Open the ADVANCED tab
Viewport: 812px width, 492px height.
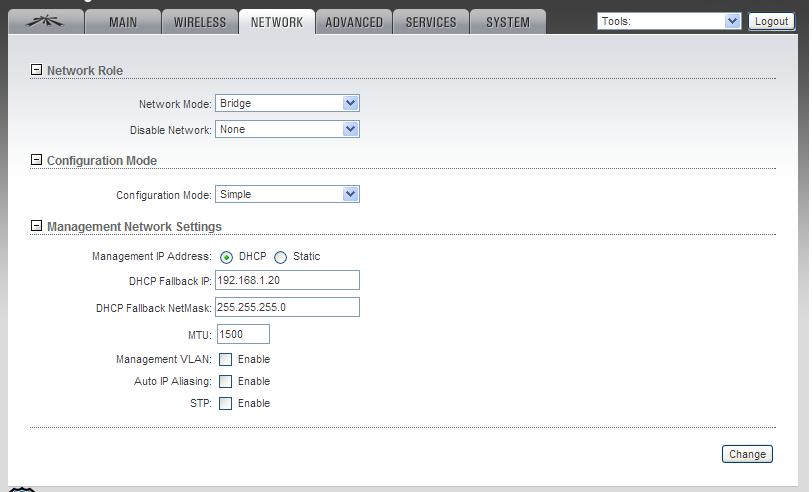tap(354, 22)
